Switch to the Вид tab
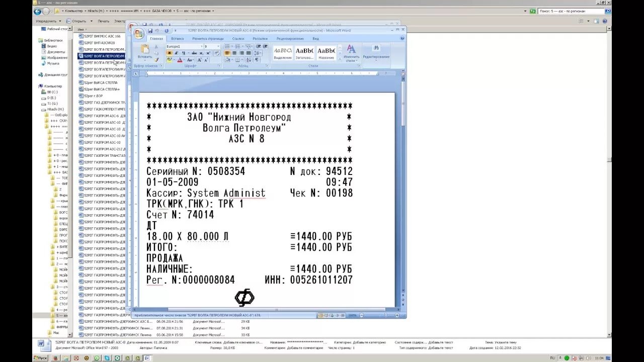The width and height of the screenshot is (644, 362). (315, 38)
